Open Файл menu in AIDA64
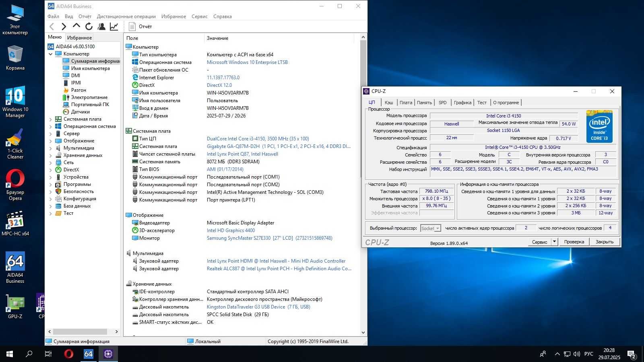 pos(53,16)
